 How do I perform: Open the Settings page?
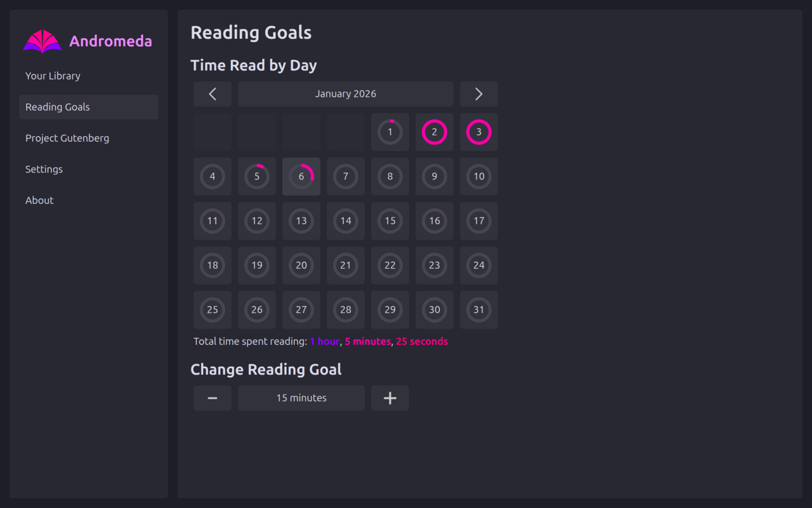[44, 169]
